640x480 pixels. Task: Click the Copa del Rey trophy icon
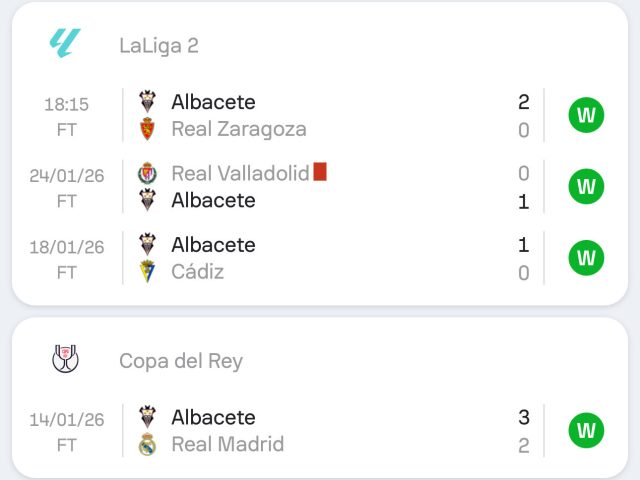click(x=65, y=359)
